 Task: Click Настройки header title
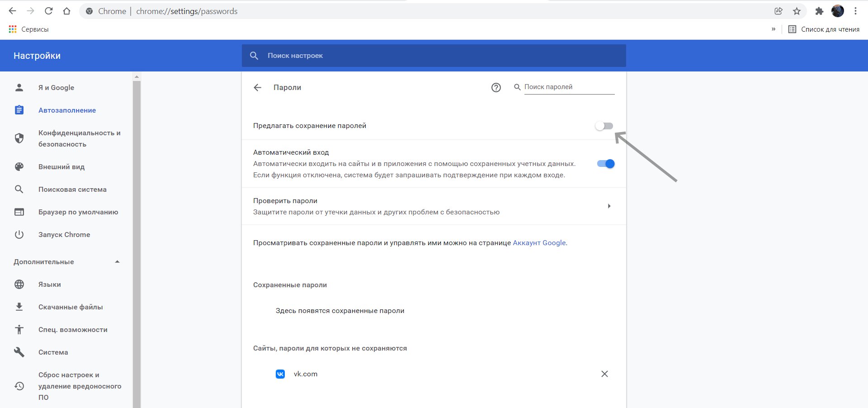click(x=37, y=56)
